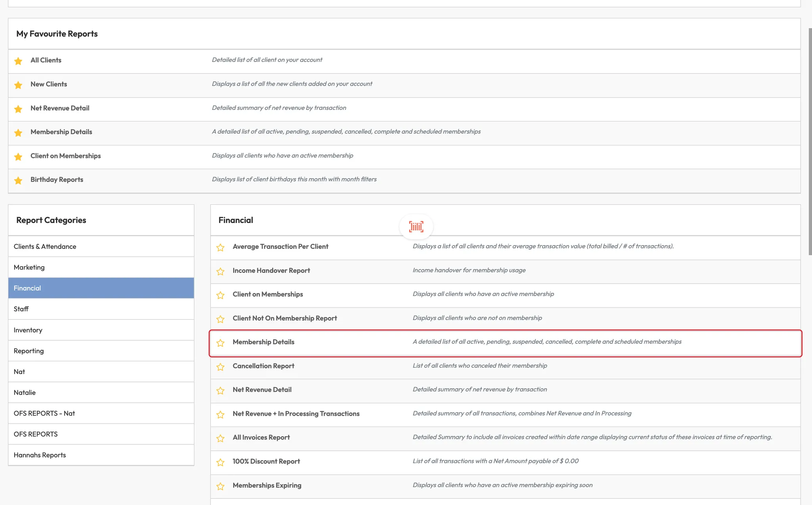Select the Hannahs Reports category
The height and width of the screenshot is (505, 812).
(40, 455)
